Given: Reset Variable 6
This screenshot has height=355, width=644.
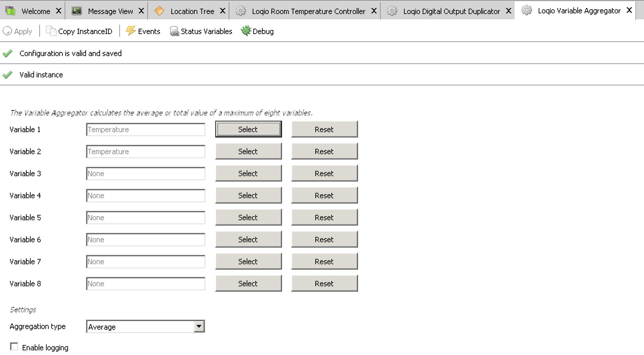Looking at the screenshot, I should tap(324, 239).
